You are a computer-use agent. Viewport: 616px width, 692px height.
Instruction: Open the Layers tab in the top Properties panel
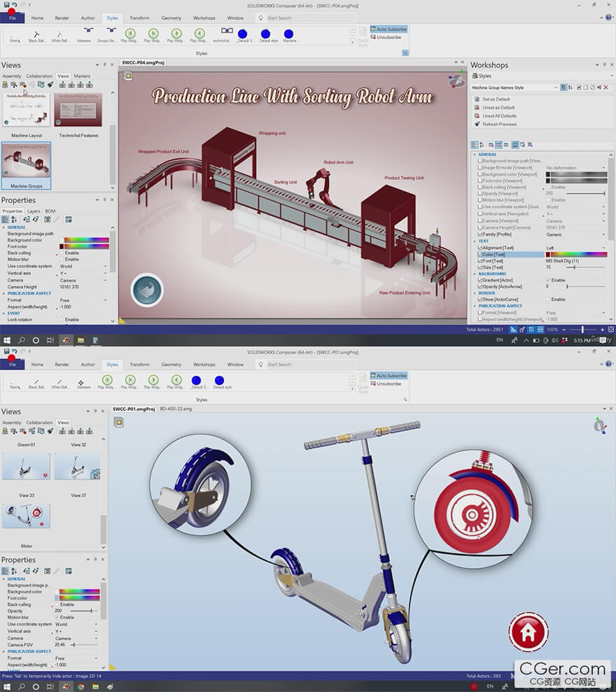[x=34, y=211]
